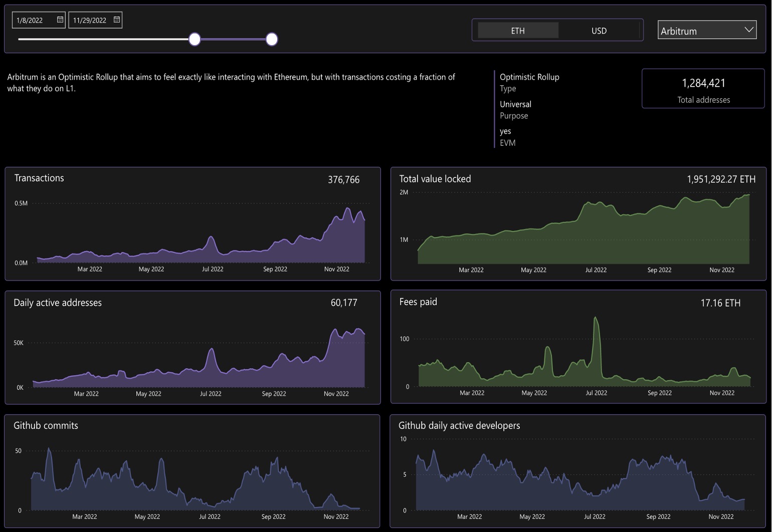The width and height of the screenshot is (772, 532).
Task: Click the 60,177 daily active addresses value
Action: [344, 303]
